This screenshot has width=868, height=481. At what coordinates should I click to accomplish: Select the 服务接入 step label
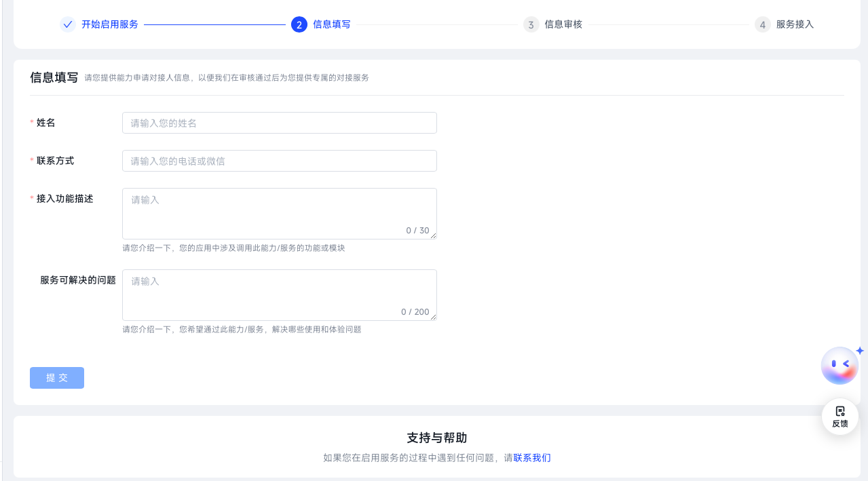click(x=795, y=24)
